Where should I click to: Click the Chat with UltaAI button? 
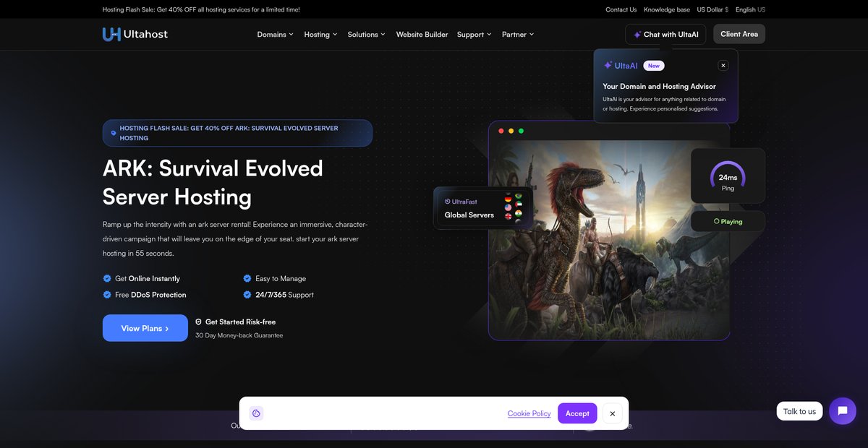click(665, 34)
